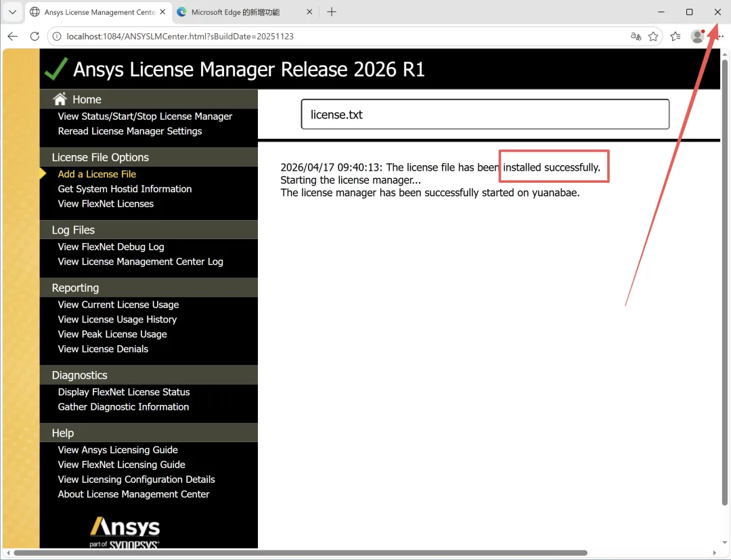Click the browser back arrow
The height and width of the screenshot is (560, 731).
pyautogui.click(x=13, y=37)
